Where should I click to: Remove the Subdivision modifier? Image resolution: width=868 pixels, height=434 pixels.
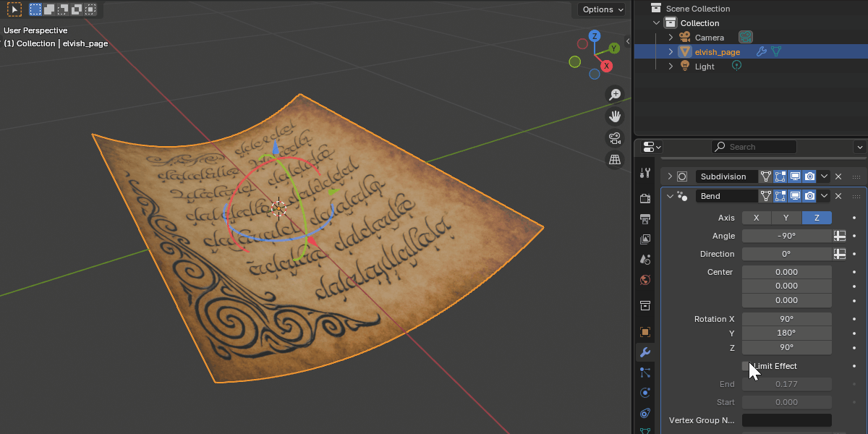(838, 176)
